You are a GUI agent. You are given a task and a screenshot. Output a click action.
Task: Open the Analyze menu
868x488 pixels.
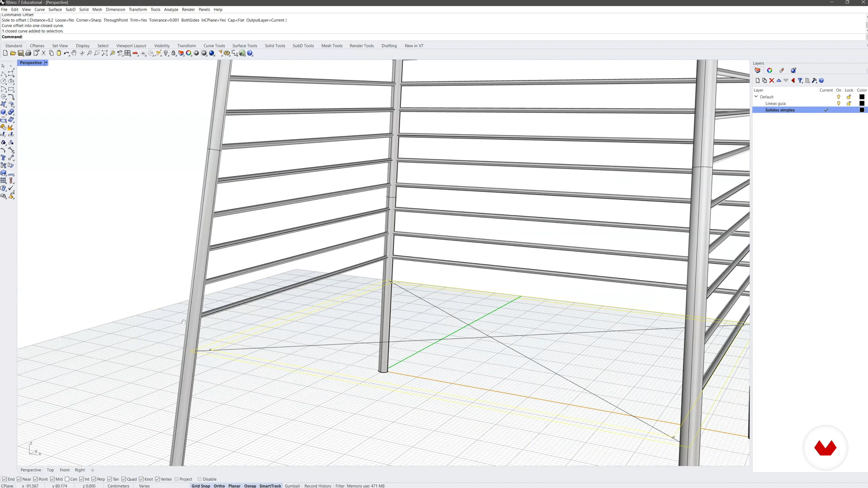pos(171,9)
